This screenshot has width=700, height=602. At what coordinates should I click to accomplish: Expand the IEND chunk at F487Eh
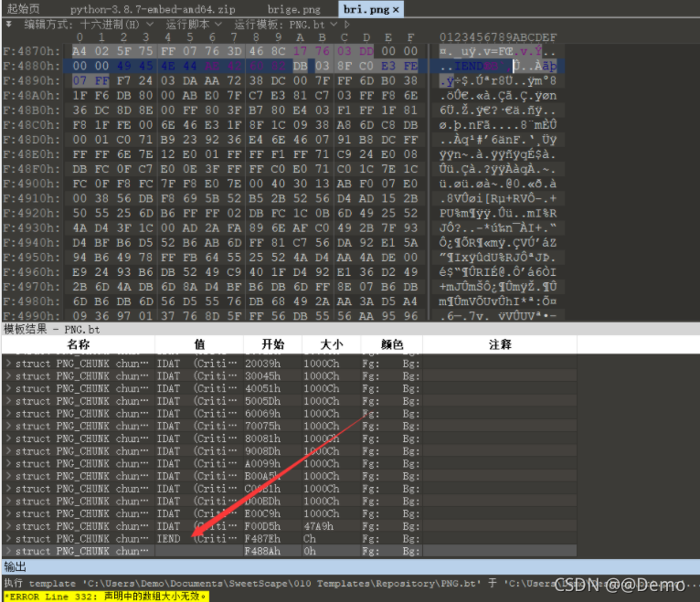[9, 539]
